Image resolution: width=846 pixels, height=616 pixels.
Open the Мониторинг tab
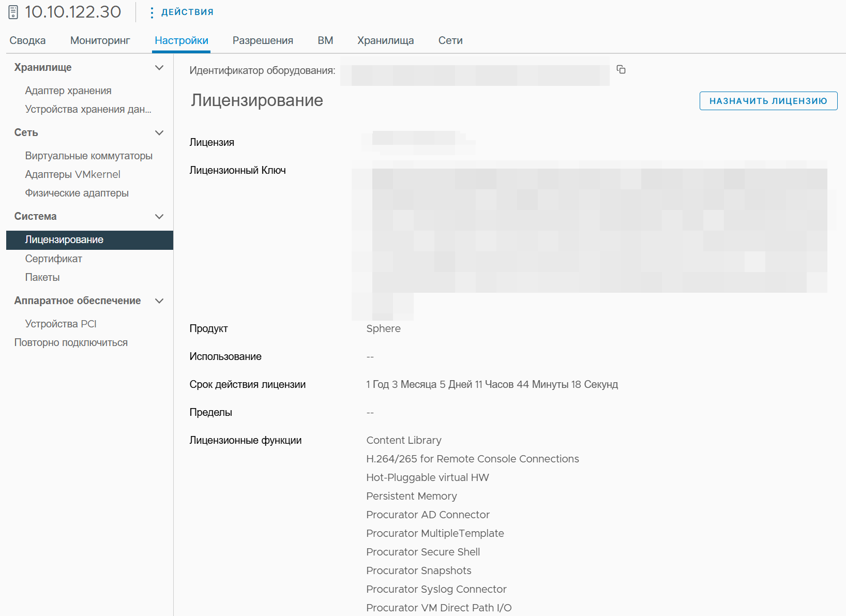[x=100, y=40]
